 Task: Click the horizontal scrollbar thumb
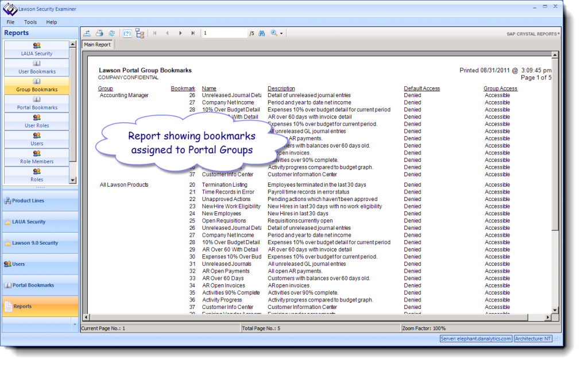click(308, 318)
